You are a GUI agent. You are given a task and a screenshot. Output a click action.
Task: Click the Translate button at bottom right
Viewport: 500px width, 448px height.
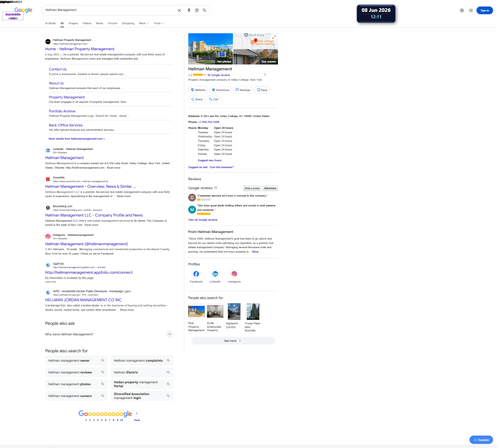click(481, 440)
